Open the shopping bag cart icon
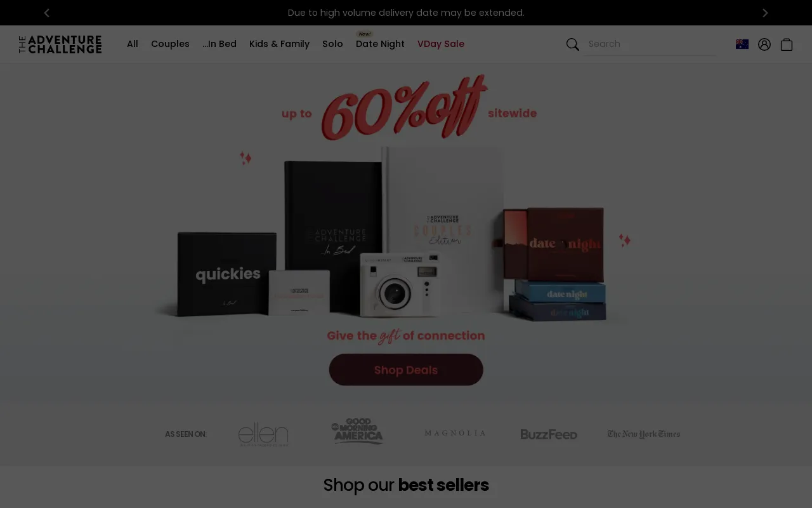812x508 pixels. click(787, 44)
